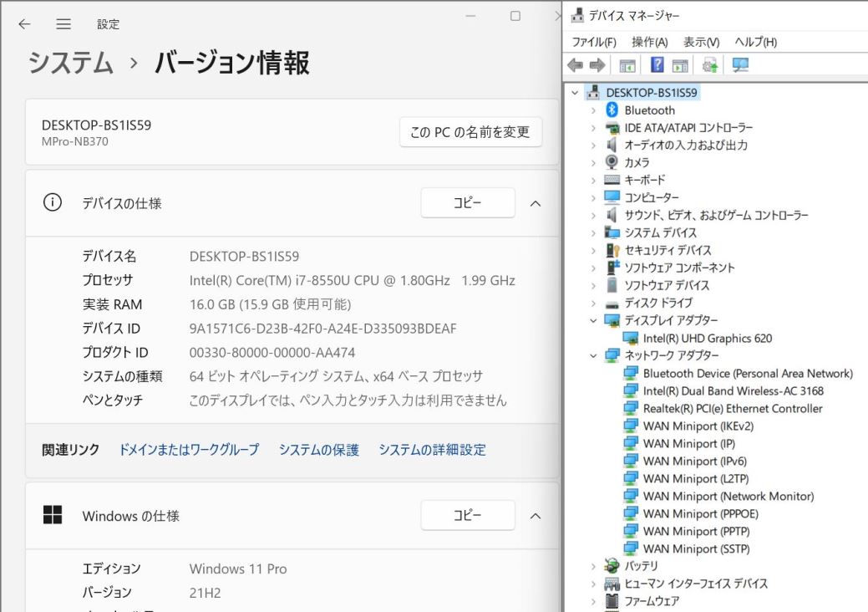This screenshot has width=868, height=612.
Task: Collapse the Windows specifications section chevron
Action: pos(536,516)
